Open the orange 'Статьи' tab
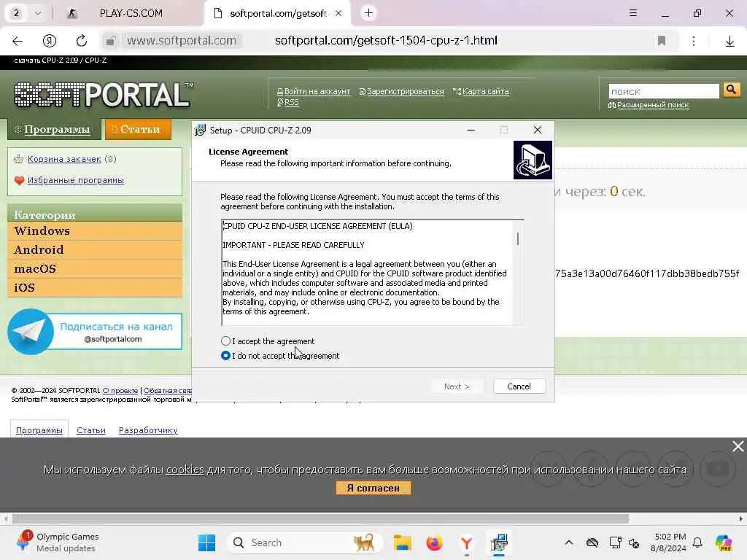The image size is (747, 560). 138,129
